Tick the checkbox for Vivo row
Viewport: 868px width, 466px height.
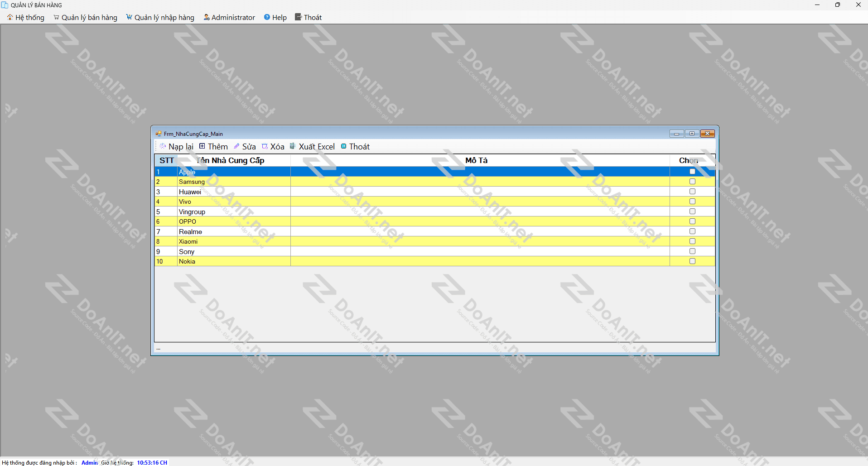692,202
